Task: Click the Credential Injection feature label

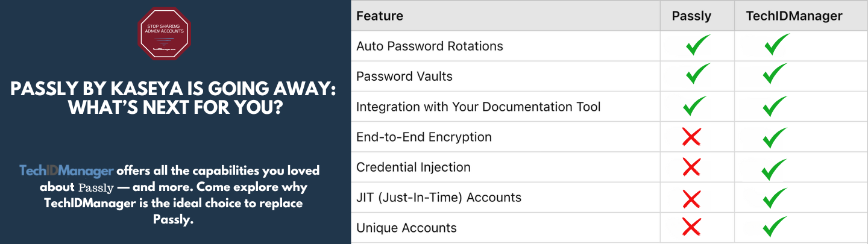Action: (x=413, y=167)
